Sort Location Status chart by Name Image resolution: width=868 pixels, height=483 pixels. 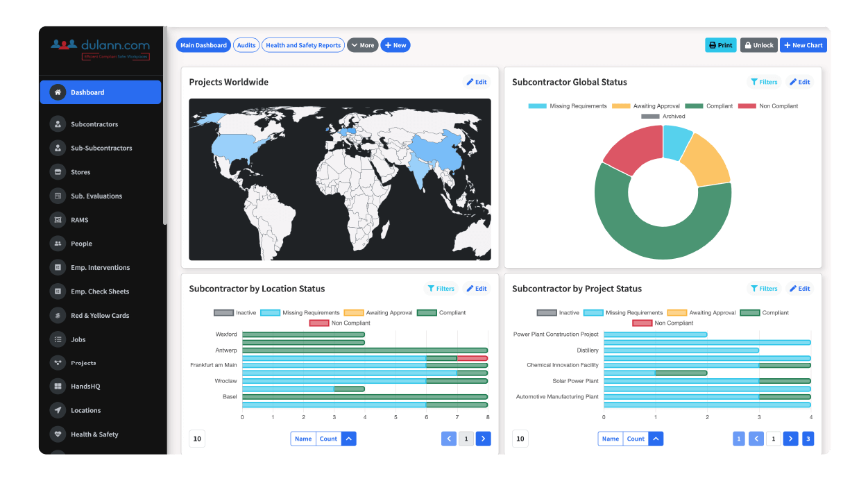303,439
